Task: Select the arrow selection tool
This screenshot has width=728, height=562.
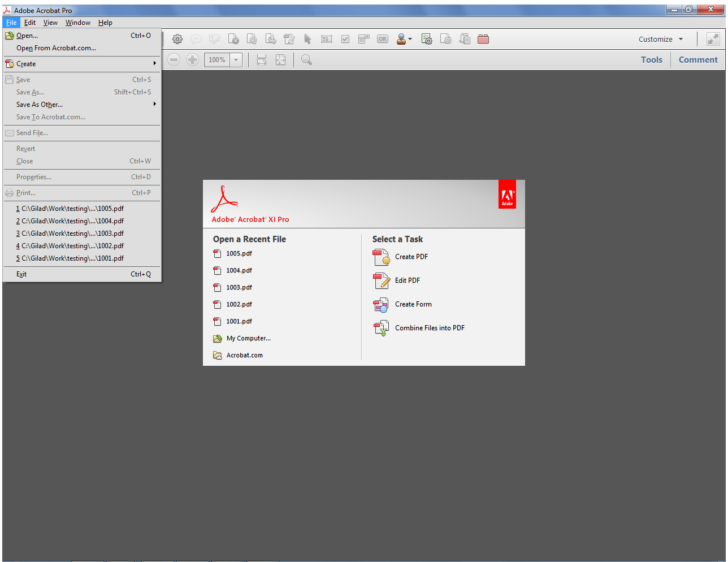Action: [x=308, y=39]
